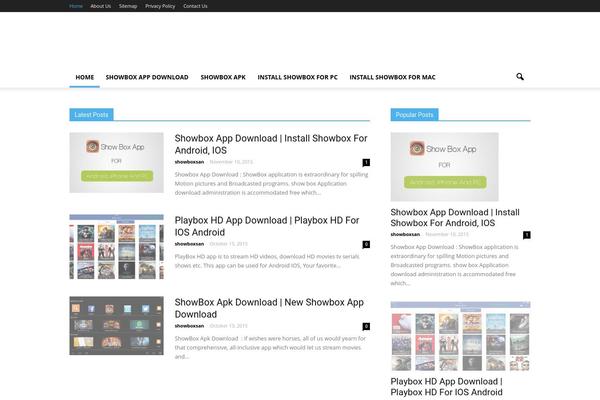Click popular post excerpt ending 'accommodated free which...'
Image resolution: width=600 pixels, height=400 pixels.
(454, 265)
